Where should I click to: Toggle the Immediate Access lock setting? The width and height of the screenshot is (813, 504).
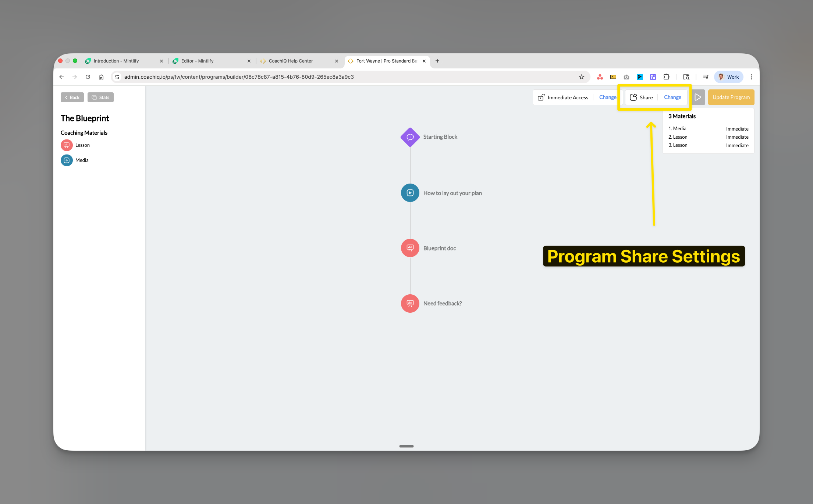pyautogui.click(x=541, y=97)
